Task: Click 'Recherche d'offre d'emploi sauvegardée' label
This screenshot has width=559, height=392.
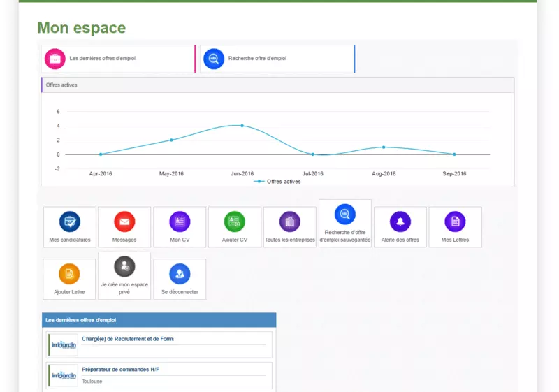Action: coord(345,236)
